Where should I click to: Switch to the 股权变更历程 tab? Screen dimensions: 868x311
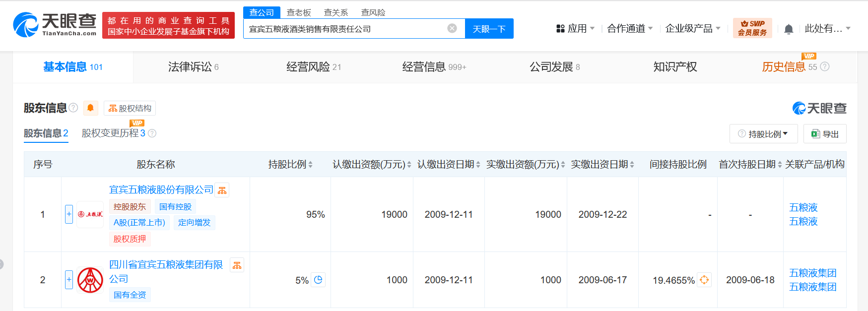click(x=114, y=133)
